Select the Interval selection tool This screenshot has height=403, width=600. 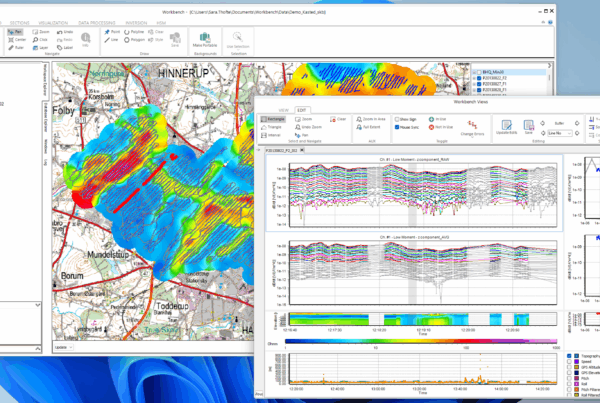[271, 135]
